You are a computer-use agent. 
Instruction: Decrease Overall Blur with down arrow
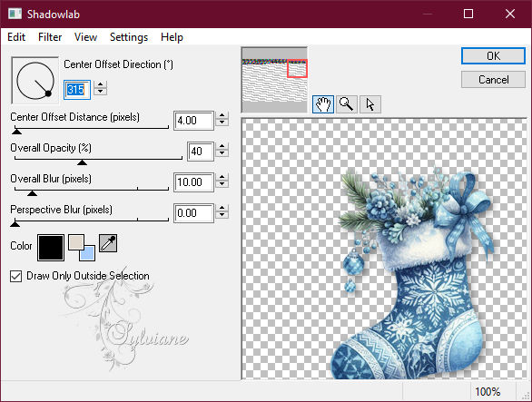(222, 184)
